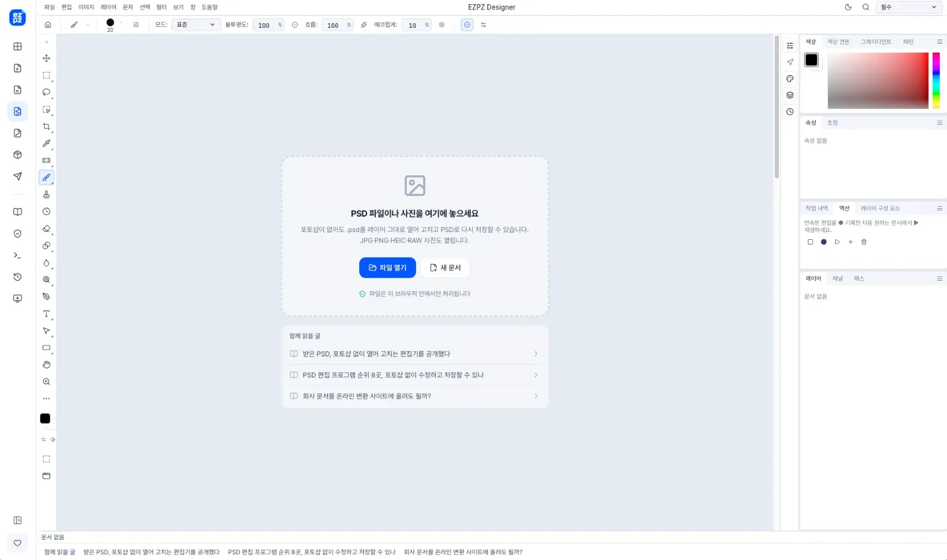Viewport: 947px width, 560px height.
Task: Open the layers panel hamburger menu
Action: point(939,278)
